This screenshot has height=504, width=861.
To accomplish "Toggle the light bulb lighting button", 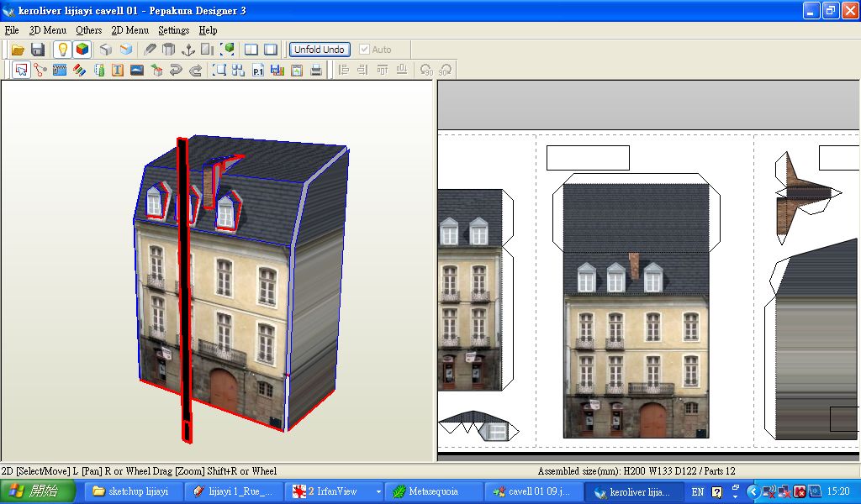I will pos(62,50).
